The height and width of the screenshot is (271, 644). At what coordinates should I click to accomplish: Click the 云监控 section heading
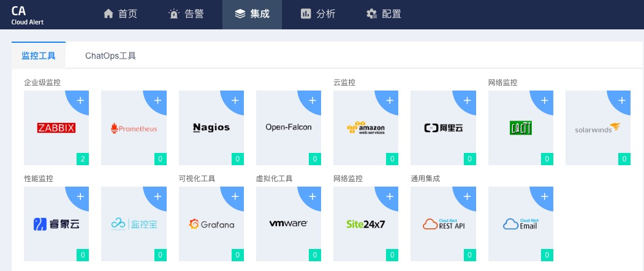(x=344, y=83)
